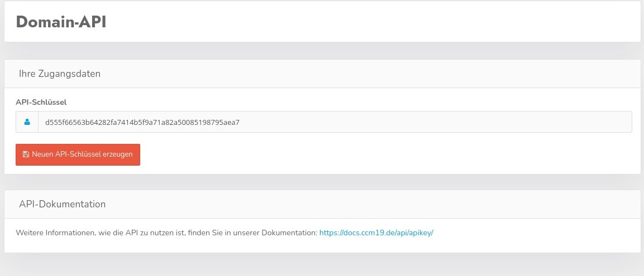Click the blank area right of the documentation link
This screenshot has height=276, width=644.
(x=531, y=233)
